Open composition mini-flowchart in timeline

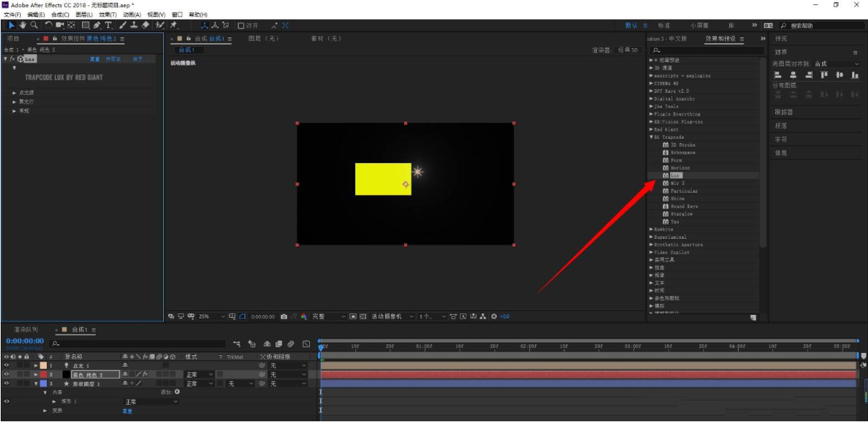tap(237, 344)
